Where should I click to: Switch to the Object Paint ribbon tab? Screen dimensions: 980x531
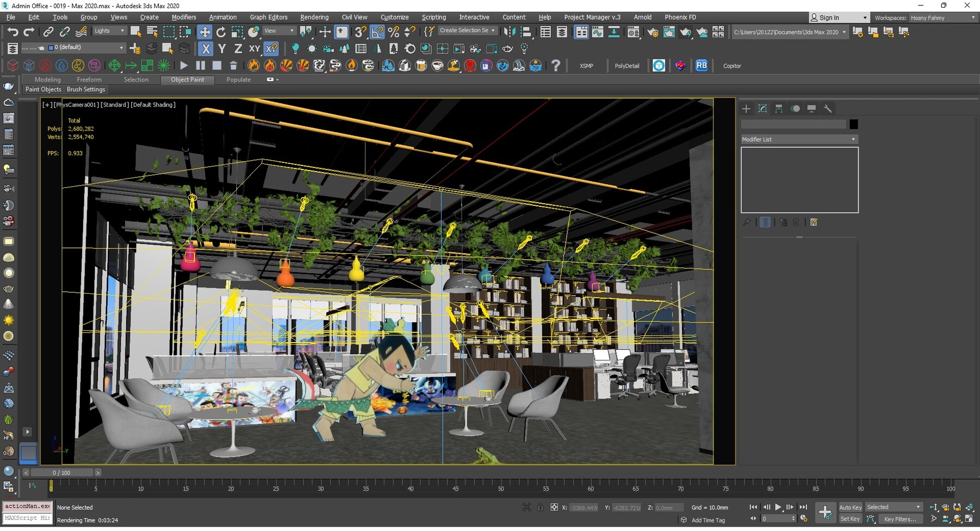point(187,80)
